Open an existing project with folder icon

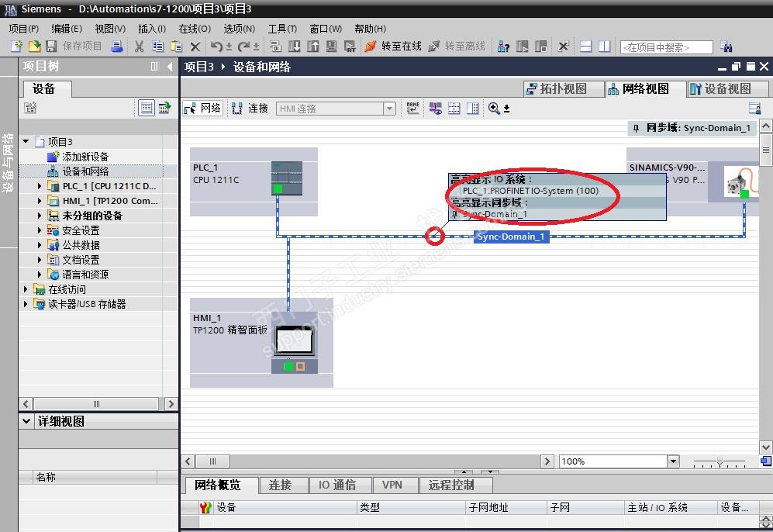tap(35, 47)
